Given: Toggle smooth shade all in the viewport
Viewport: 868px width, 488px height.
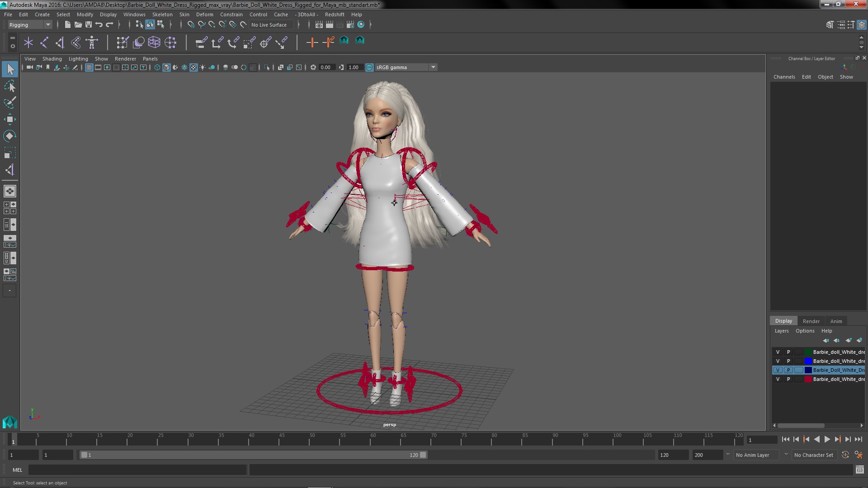Looking at the screenshot, I should click(x=166, y=67).
